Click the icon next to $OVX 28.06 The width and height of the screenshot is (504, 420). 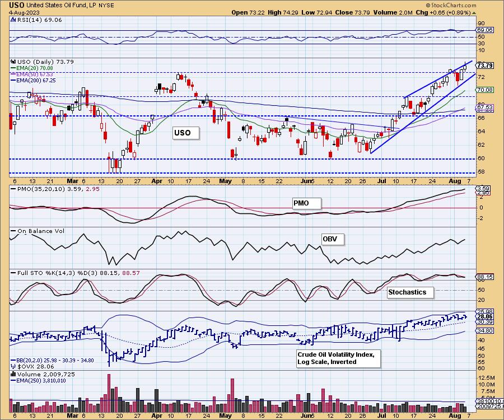13,366
